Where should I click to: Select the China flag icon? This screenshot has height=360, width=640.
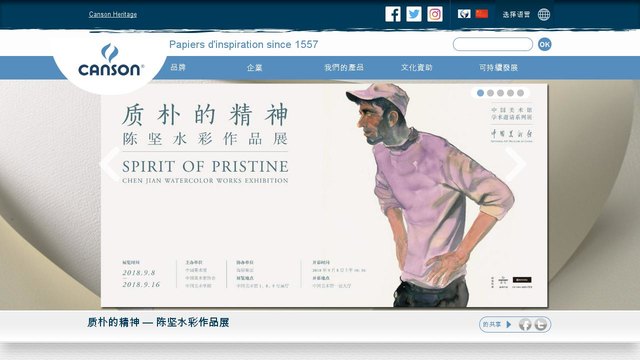[482, 14]
